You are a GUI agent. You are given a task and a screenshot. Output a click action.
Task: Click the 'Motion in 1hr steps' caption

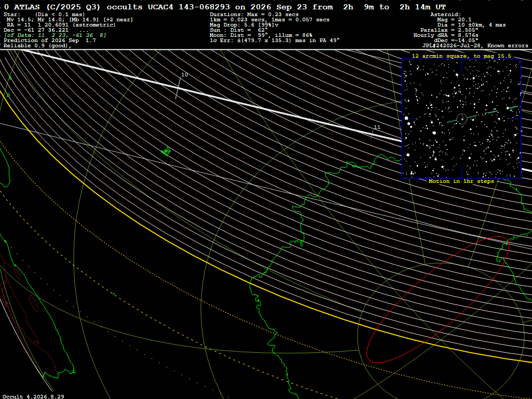[461, 181]
